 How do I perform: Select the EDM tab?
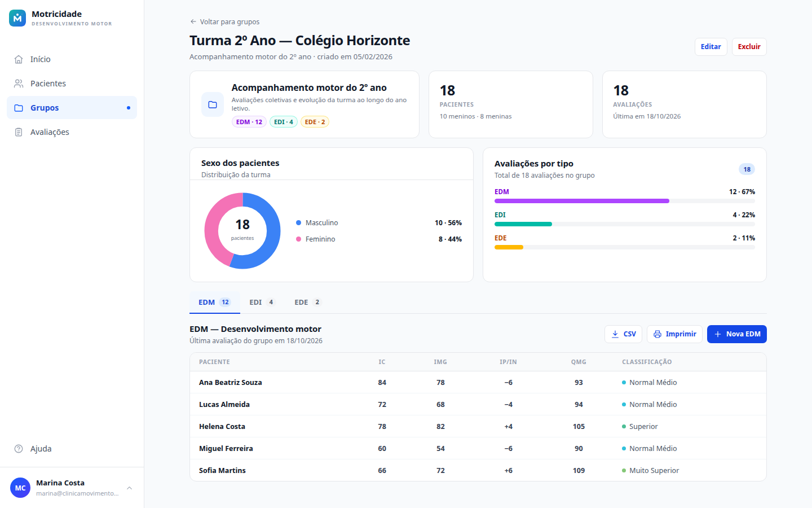214,303
